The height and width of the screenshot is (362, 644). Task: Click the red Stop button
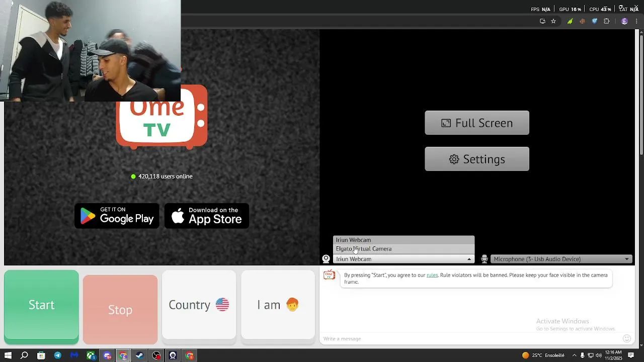tap(120, 309)
